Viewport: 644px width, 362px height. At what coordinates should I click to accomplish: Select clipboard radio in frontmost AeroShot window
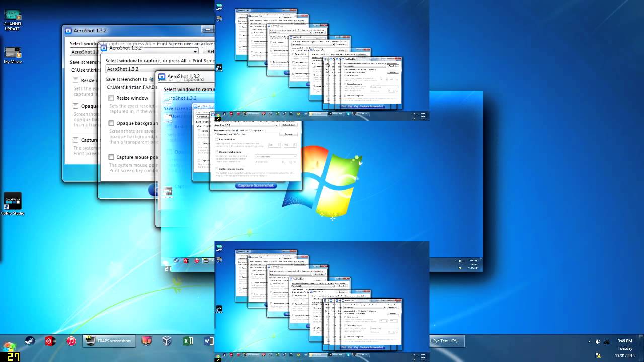(250, 130)
